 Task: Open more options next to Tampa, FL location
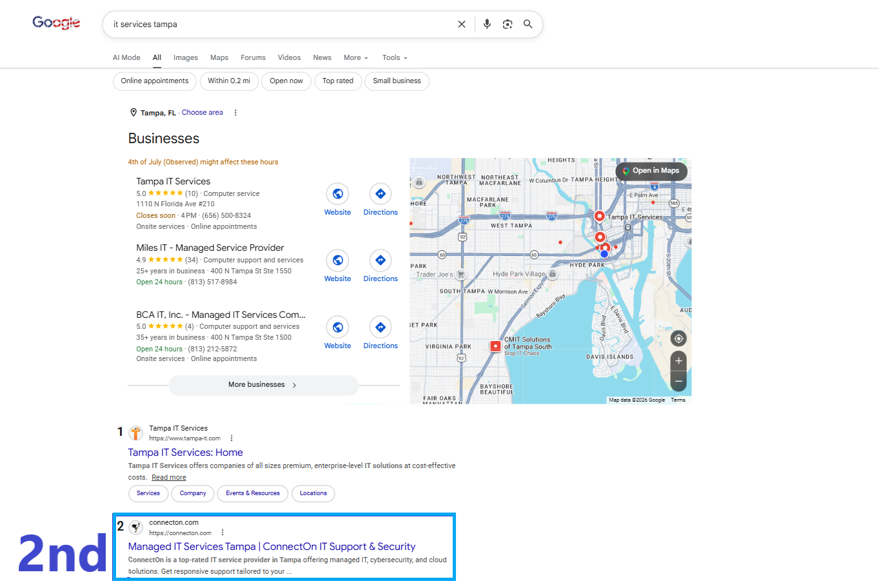coord(235,113)
